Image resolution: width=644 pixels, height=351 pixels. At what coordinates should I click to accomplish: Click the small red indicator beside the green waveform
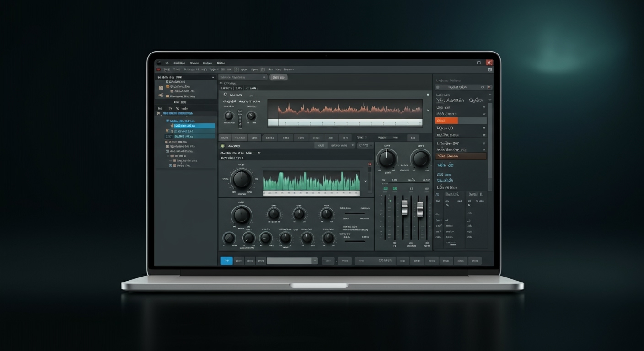click(x=370, y=164)
